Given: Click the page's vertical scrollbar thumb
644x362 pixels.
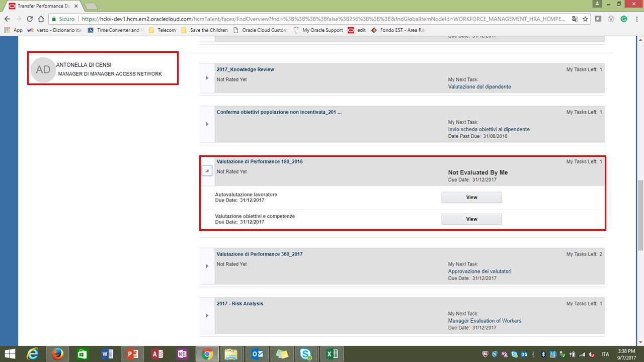Looking at the screenshot, I should (x=640, y=215).
